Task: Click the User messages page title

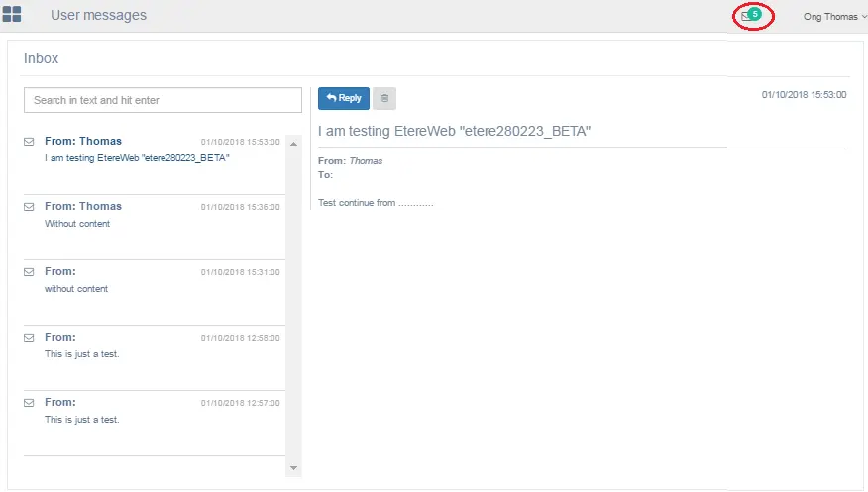Action: pyautogui.click(x=98, y=15)
